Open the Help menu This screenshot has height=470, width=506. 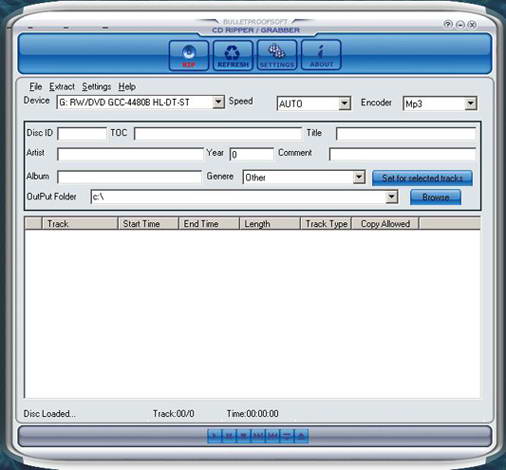pos(127,87)
